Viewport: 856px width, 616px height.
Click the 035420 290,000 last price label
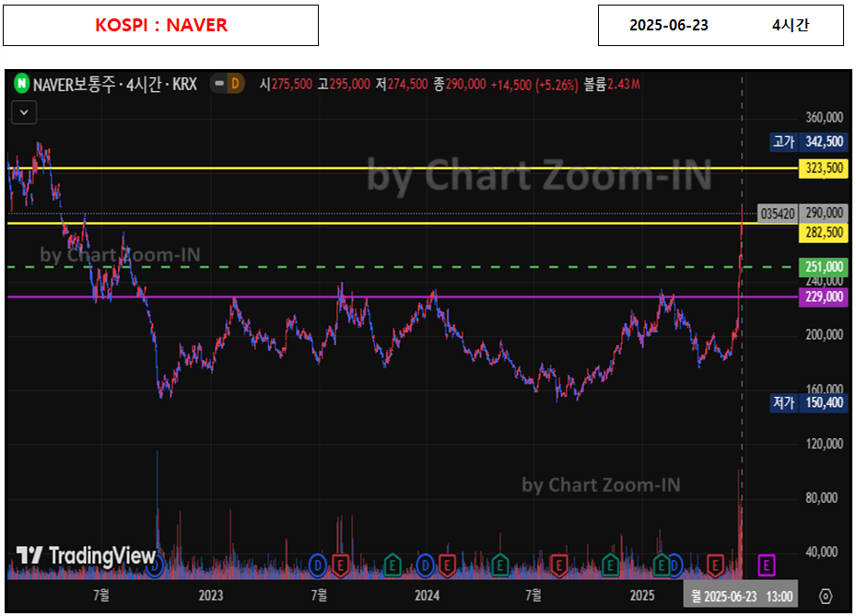(803, 214)
